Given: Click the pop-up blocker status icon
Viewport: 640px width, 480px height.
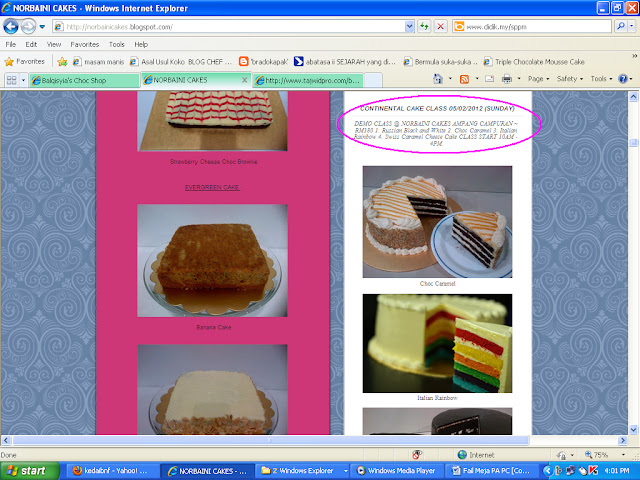Looking at the screenshot, I should tap(417, 455).
